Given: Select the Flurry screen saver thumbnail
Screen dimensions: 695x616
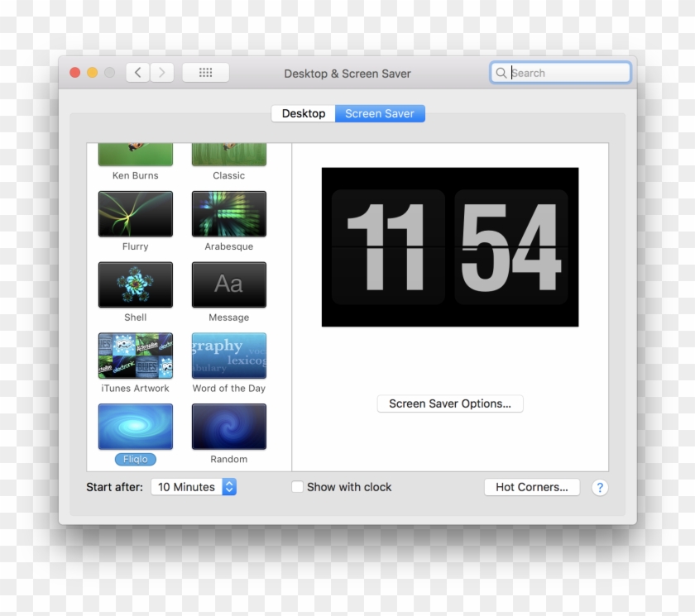Looking at the screenshot, I should (x=135, y=213).
